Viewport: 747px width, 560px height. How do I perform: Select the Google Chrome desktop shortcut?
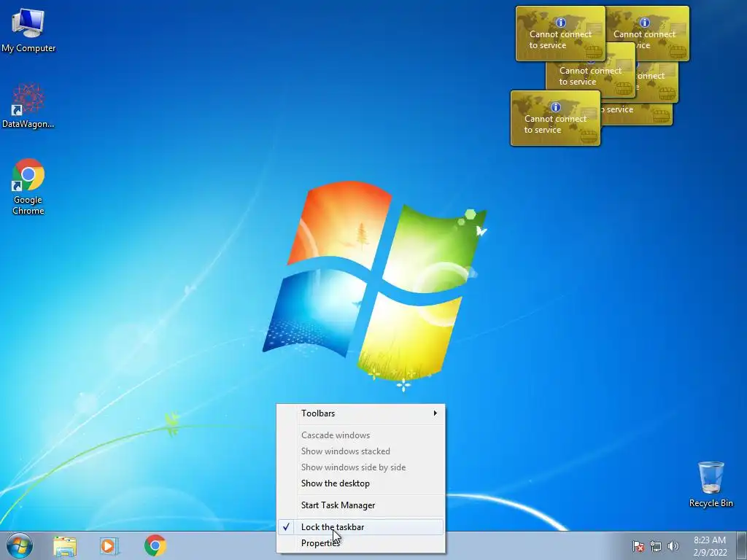28,187
